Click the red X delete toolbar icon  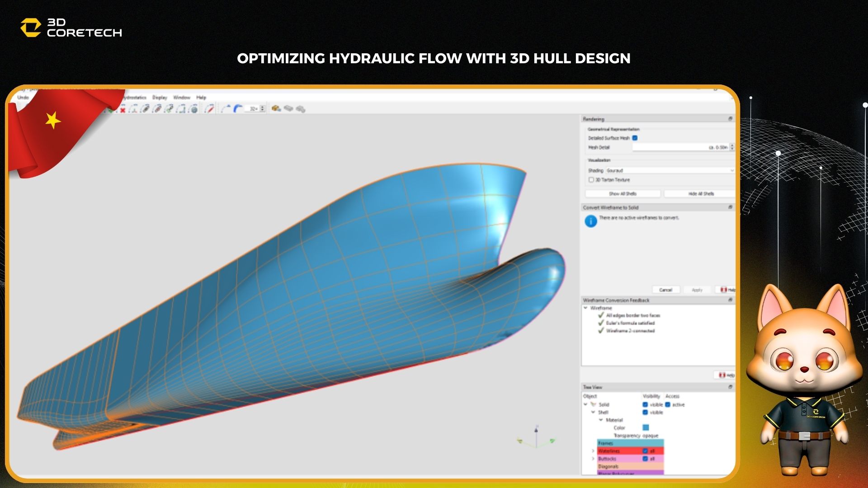[x=123, y=109]
